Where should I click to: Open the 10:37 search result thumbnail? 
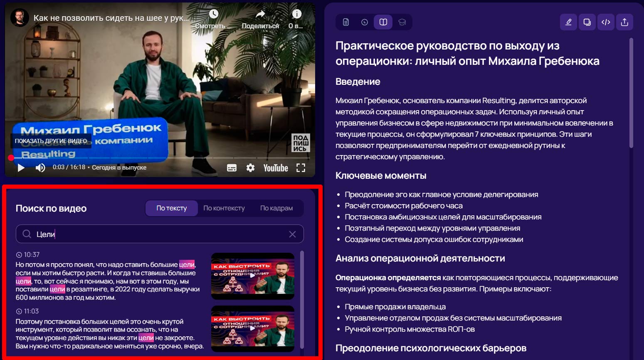[253, 276]
